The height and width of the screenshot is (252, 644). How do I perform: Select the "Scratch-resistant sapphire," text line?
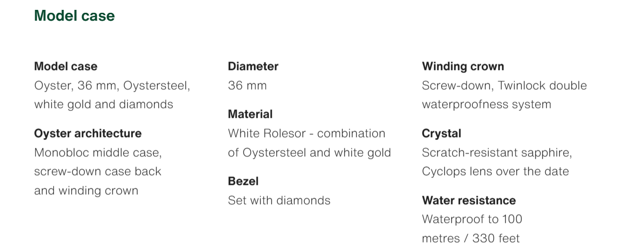[497, 153]
